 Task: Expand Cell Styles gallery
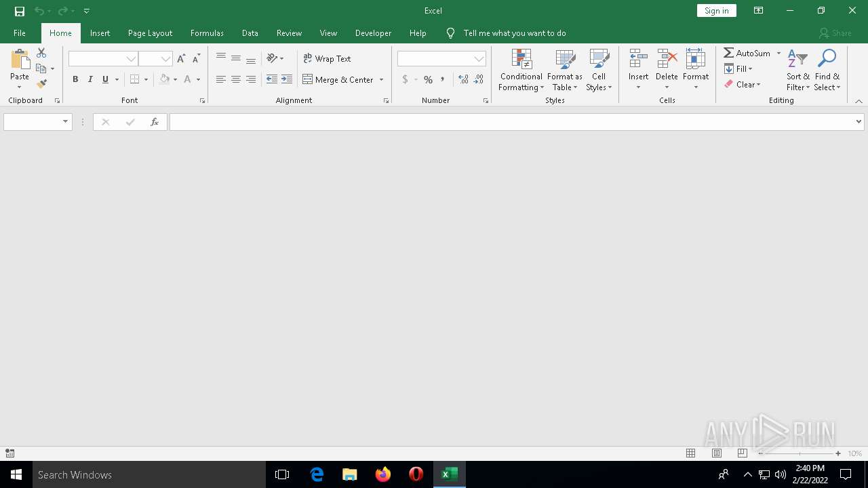[x=599, y=70]
